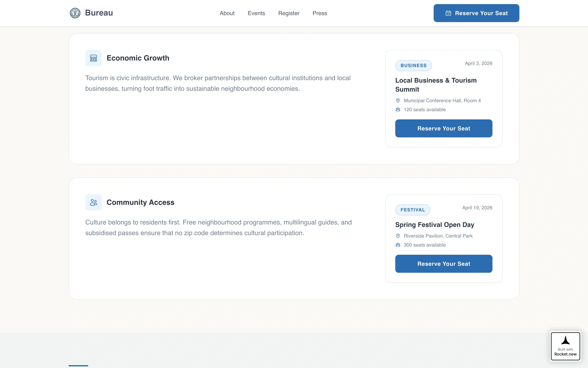Open the Bureau home text link
The height and width of the screenshot is (368, 588).
click(x=99, y=13)
